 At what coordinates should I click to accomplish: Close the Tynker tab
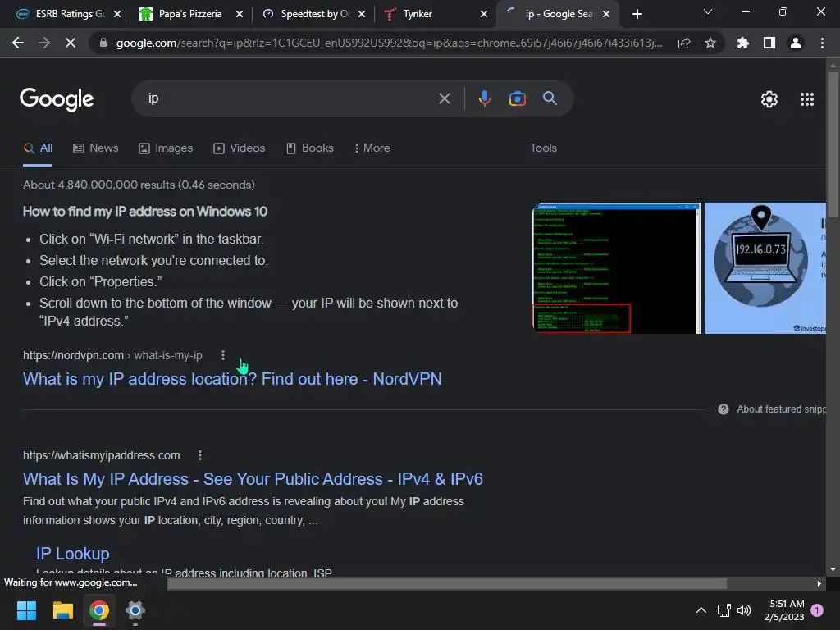(x=484, y=14)
